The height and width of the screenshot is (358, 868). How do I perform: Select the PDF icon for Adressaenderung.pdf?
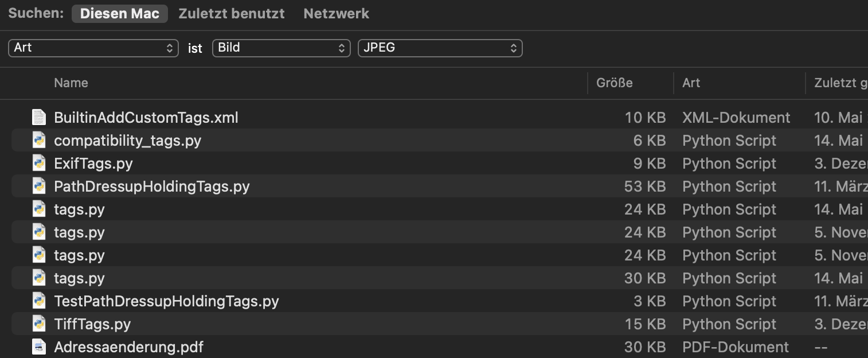click(x=38, y=347)
